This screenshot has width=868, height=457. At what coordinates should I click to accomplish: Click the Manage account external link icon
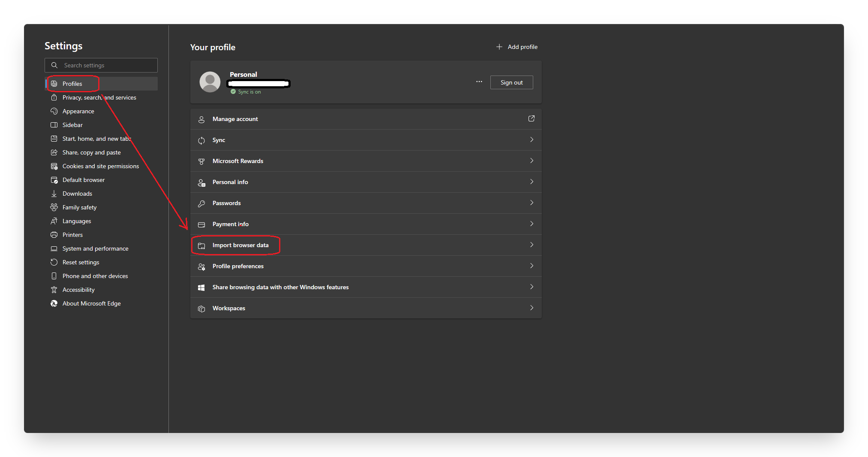[x=531, y=118]
